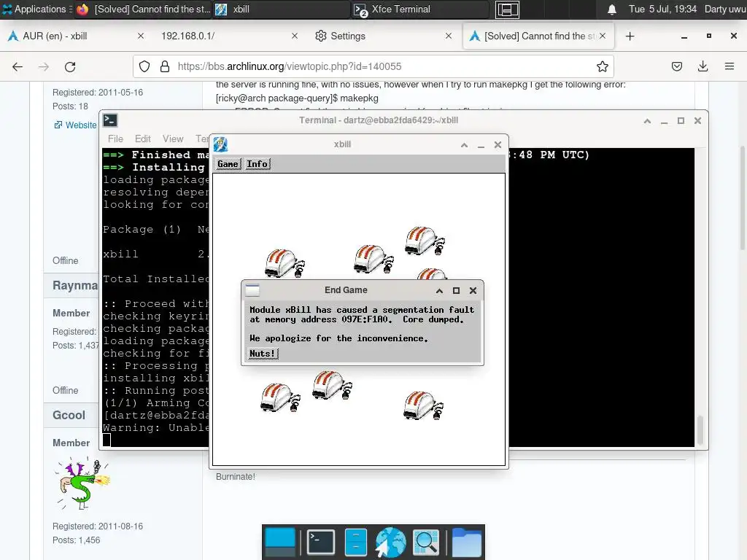Bookmark this page with the star icon
This screenshot has width=747, height=560.
click(602, 66)
